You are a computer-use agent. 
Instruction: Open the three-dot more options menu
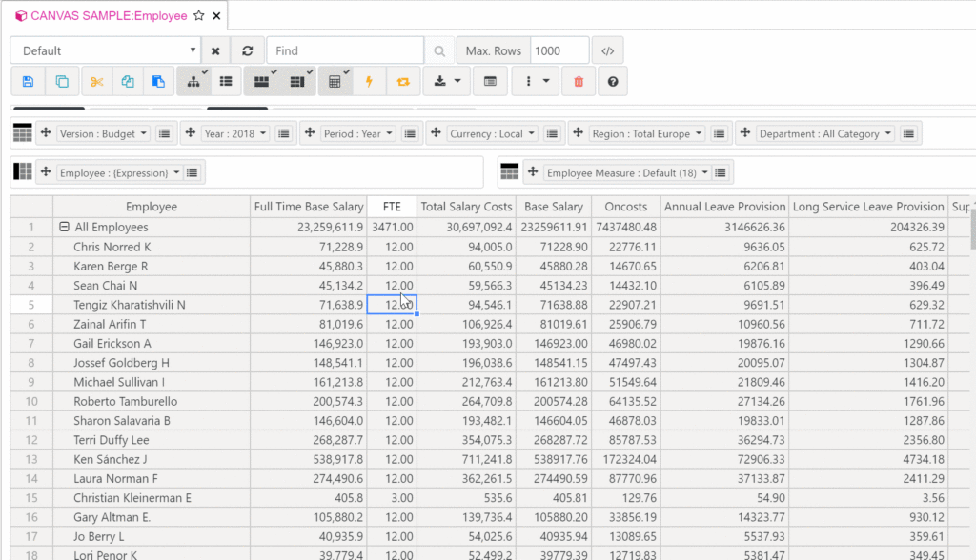pos(537,82)
